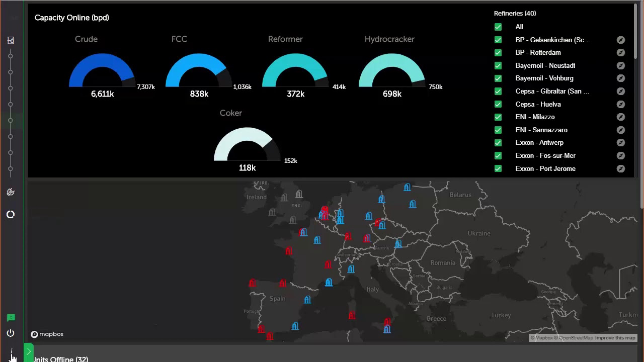Locate BP - Gelsenkirchen refinery via compass icon
The height and width of the screenshot is (362, 644).
click(621, 40)
